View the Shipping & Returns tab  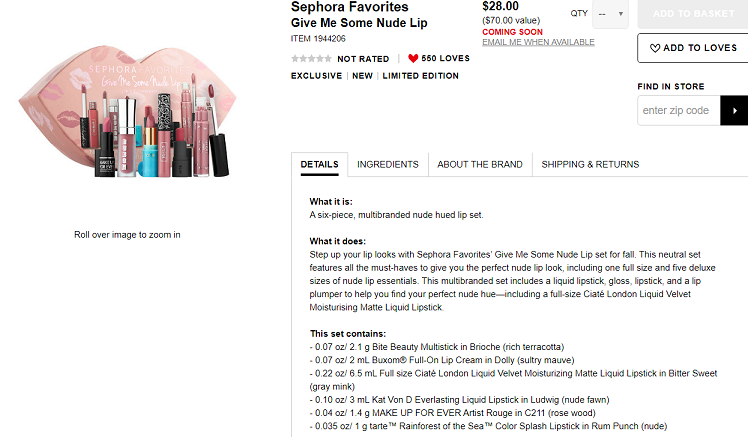click(590, 164)
